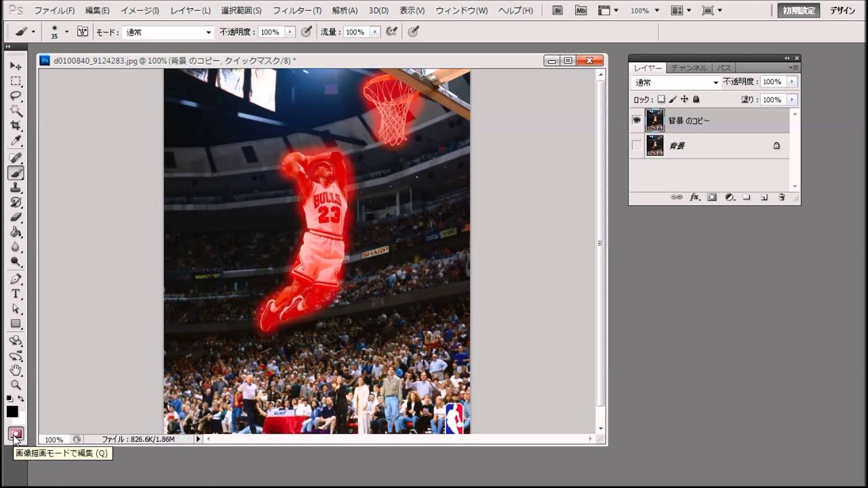Viewport: 868px width, 488px height.
Task: Open 流量 flow slider arrow
Action: (375, 32)
